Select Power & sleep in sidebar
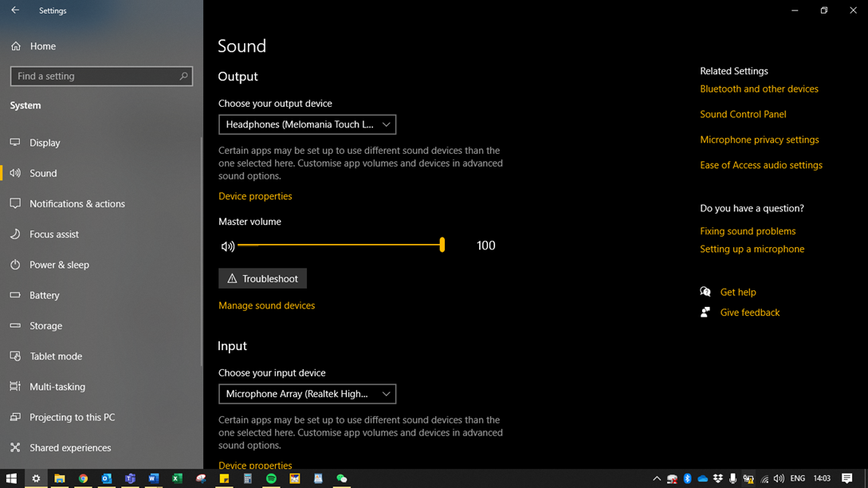 coord(59,265)
